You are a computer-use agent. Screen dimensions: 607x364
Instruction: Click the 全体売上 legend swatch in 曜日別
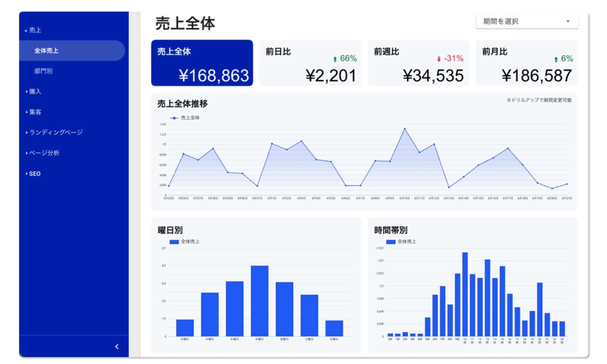[174, 242]
